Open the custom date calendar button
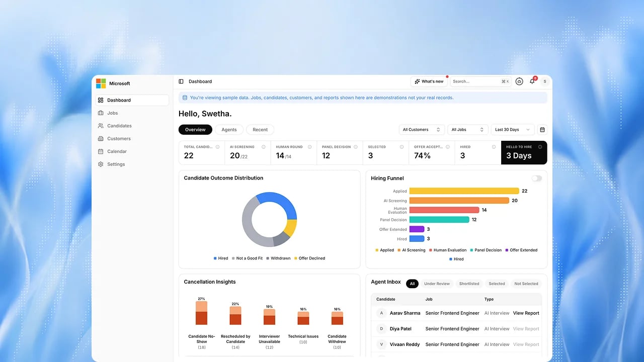Image resolution: width=644 pixels, height=362 pixels. tap(542, 130)
